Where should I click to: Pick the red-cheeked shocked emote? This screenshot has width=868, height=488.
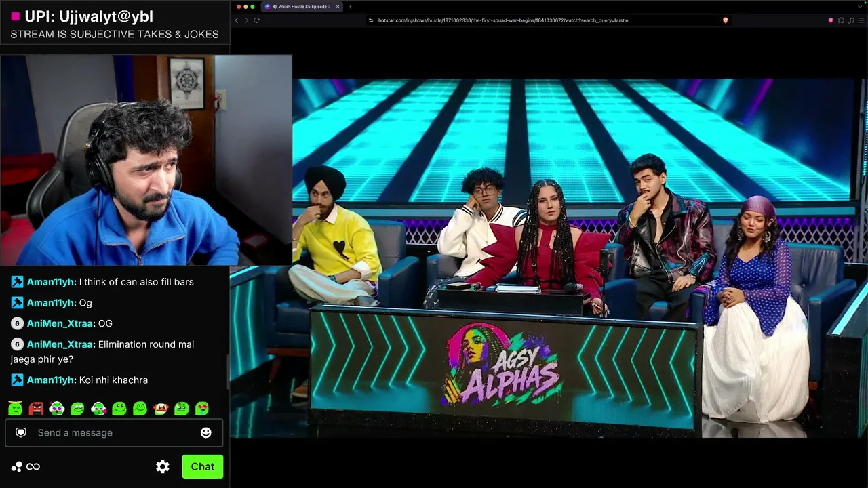point(161,408)
